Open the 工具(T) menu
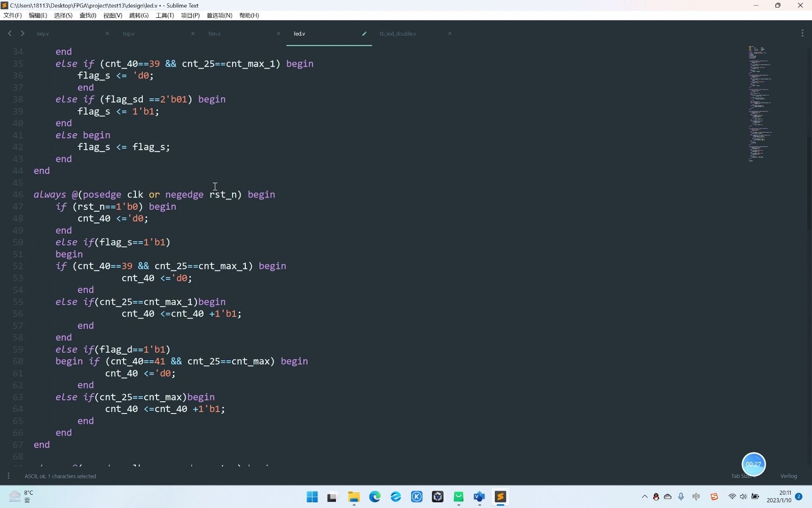 point(164,16)
